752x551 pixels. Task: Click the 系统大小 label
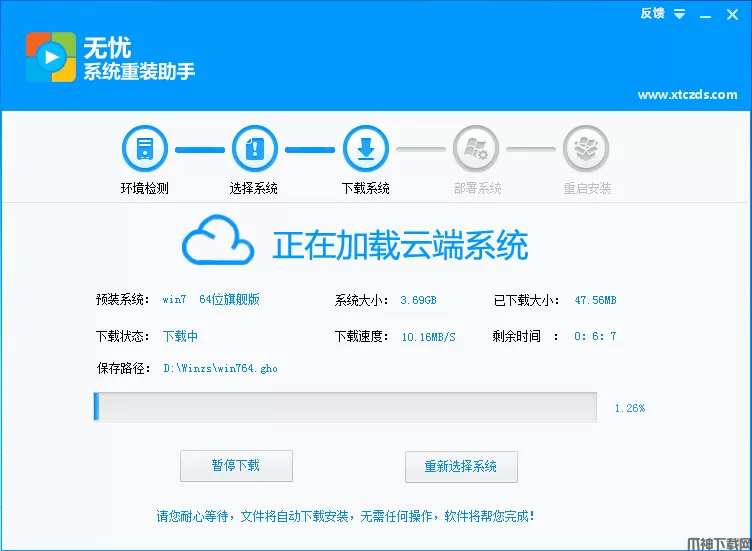tap(362, 300)
